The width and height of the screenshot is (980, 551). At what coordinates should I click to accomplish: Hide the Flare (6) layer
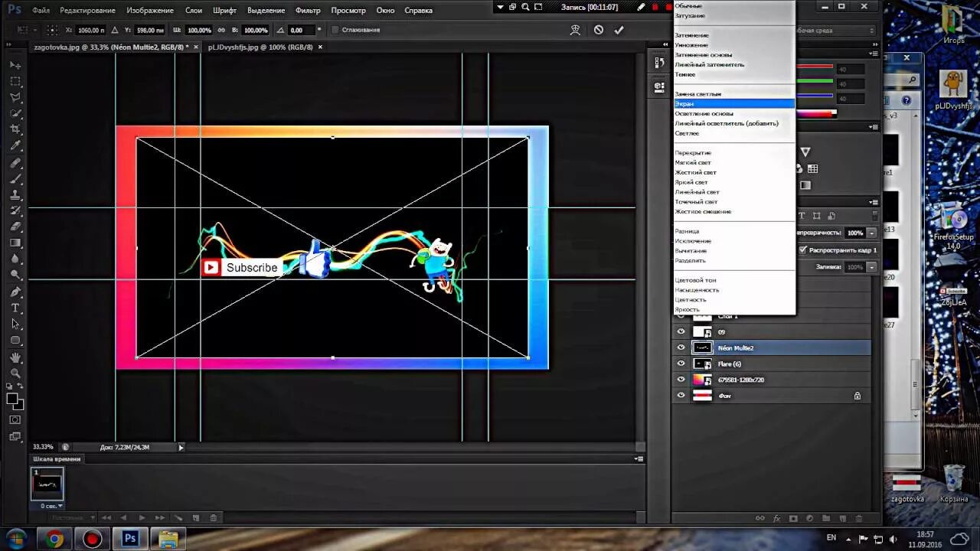[681, 364]
